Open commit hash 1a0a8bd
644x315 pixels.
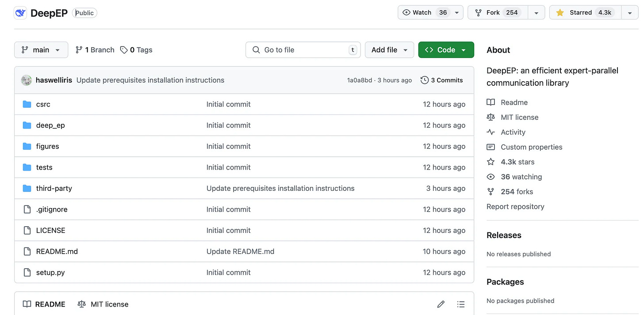(x=360, y=80)
